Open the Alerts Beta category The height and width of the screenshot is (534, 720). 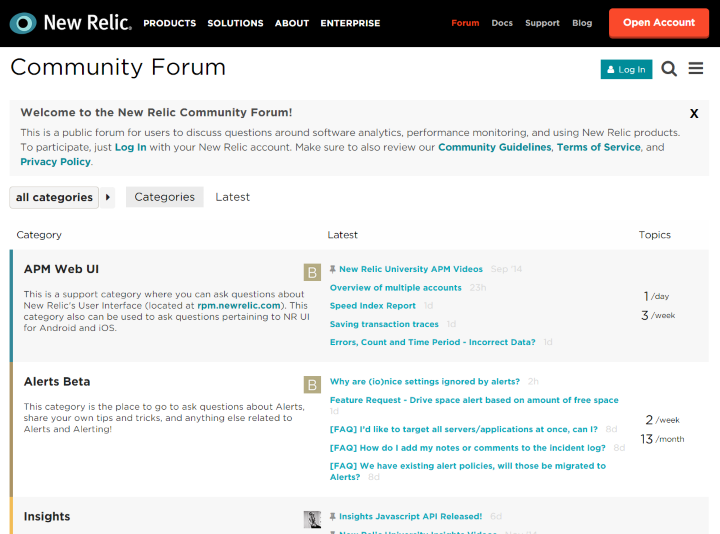[x=57, y=382]
